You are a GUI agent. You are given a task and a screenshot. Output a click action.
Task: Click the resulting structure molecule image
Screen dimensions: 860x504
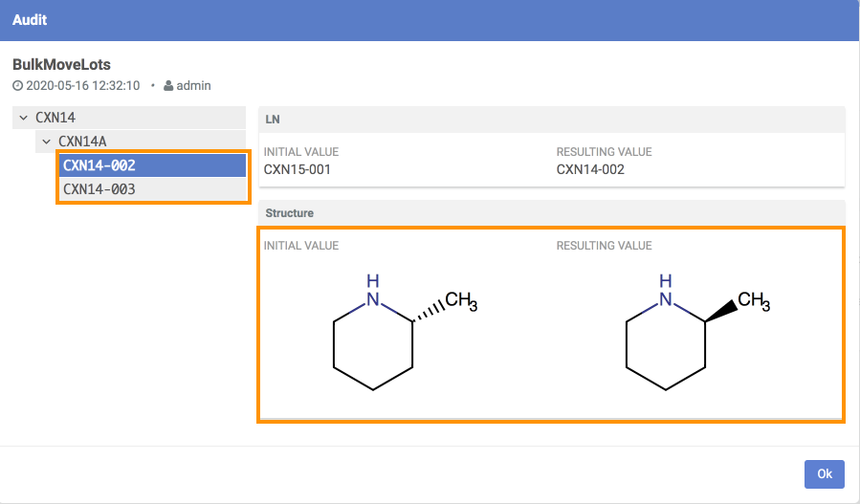point(688,330)
